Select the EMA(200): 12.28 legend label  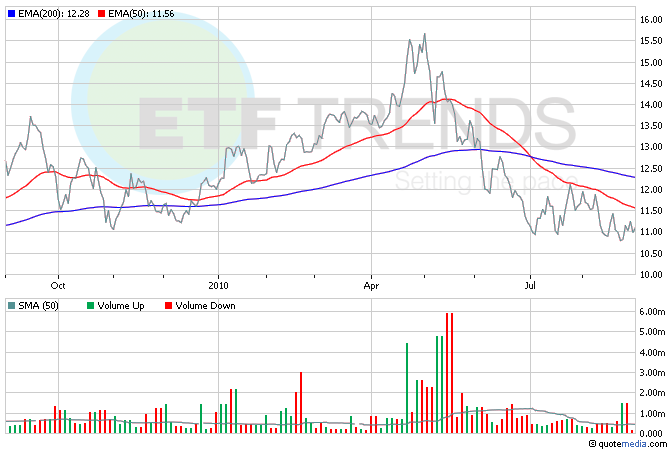pyautogui.click(x=54, y=14)
